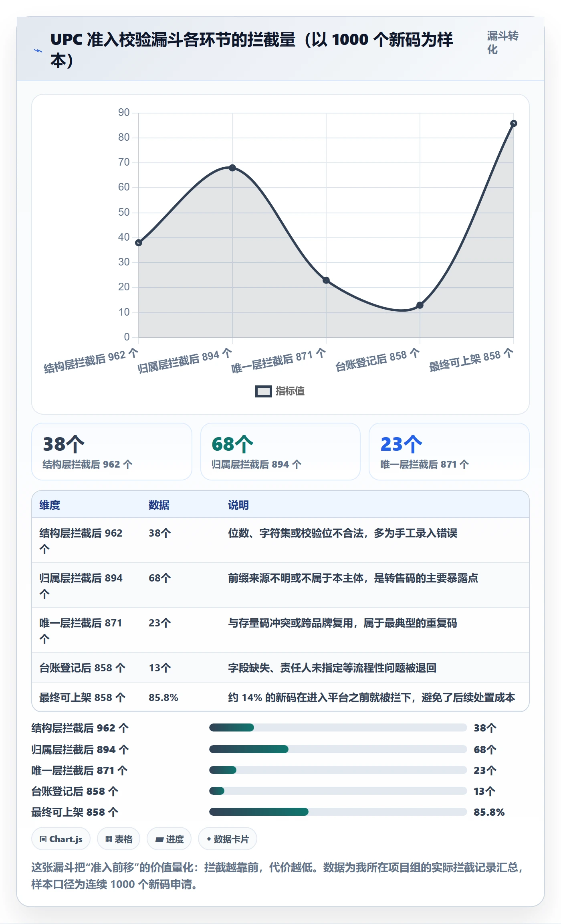This screenshot has height=924, width=561.
Task: Click the 说明 column header
Action: tap(238, 505)
